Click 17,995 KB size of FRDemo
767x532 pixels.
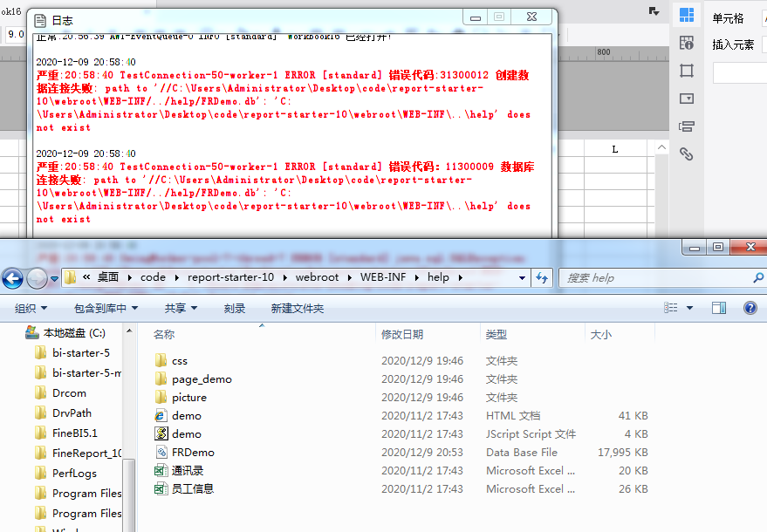623,453
